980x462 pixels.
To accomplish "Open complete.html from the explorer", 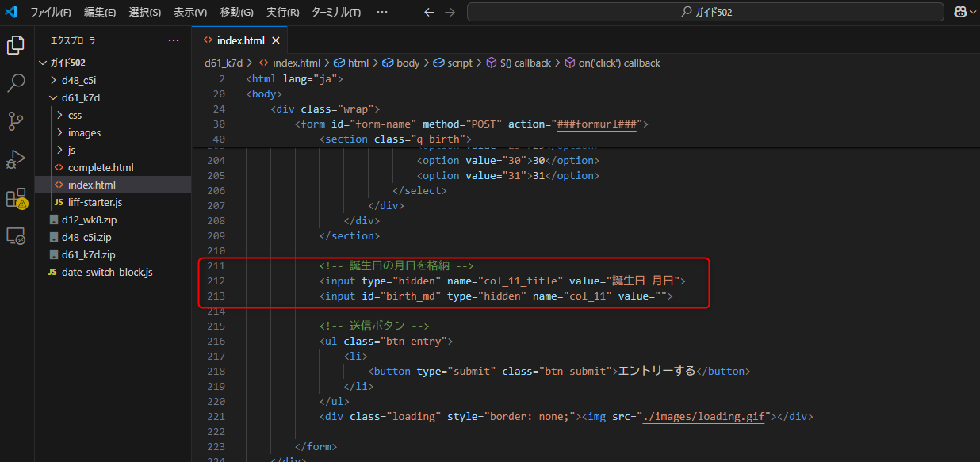I will pos(101,167).
